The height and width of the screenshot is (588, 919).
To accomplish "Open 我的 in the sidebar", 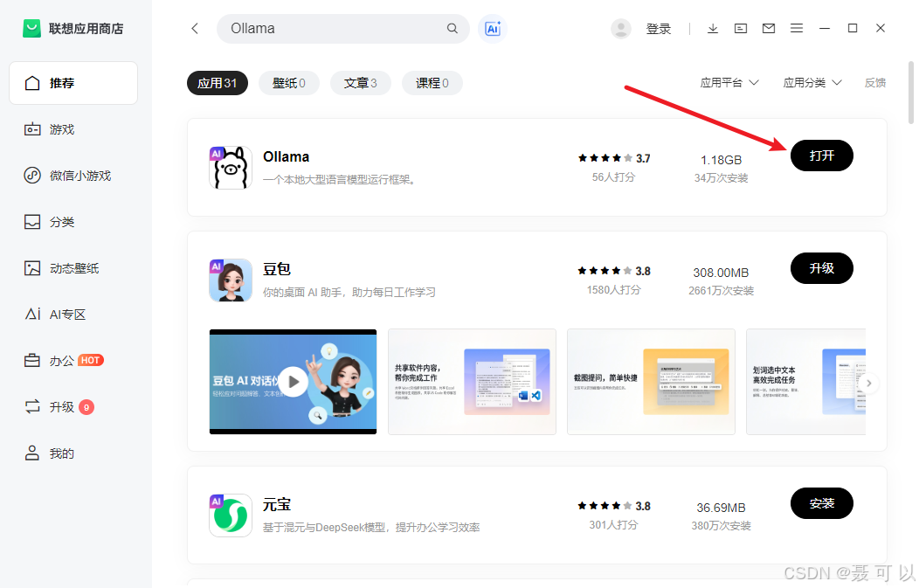I will [x=73, y=453].
